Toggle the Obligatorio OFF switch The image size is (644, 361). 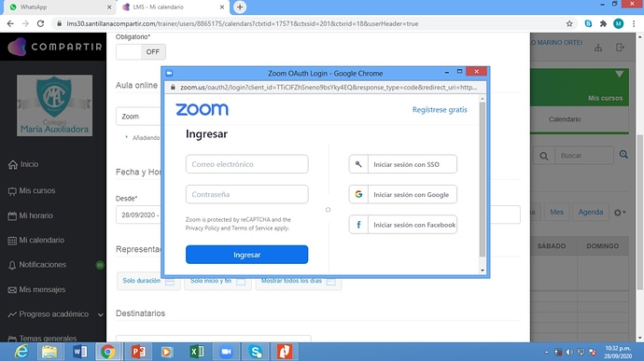tap(141, 51)
